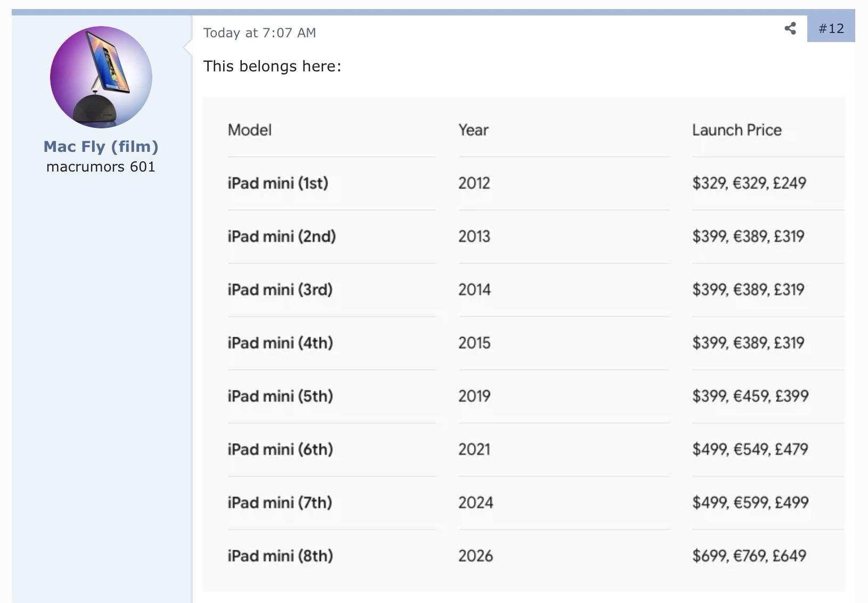Image resolution: width=868 pixels, height=603 pixels.
Task: Click the text "This belongs here:"
Action: click(x=272, y=66)
